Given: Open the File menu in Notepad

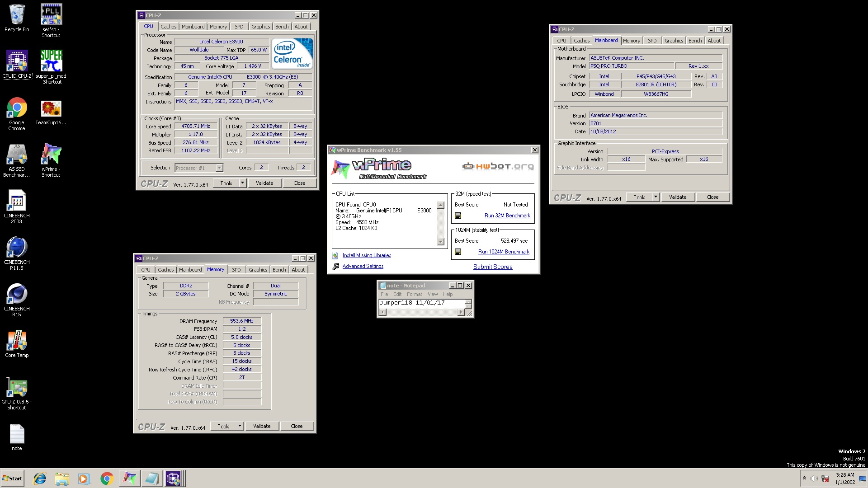Looking at the screenshot, I should point(384,294).
